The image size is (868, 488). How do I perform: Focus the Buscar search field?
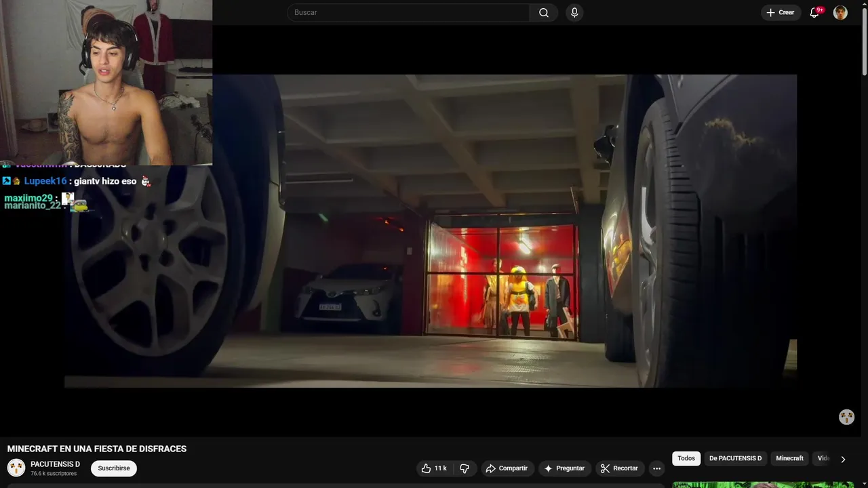pyautogui.click(x=408, y=12)
